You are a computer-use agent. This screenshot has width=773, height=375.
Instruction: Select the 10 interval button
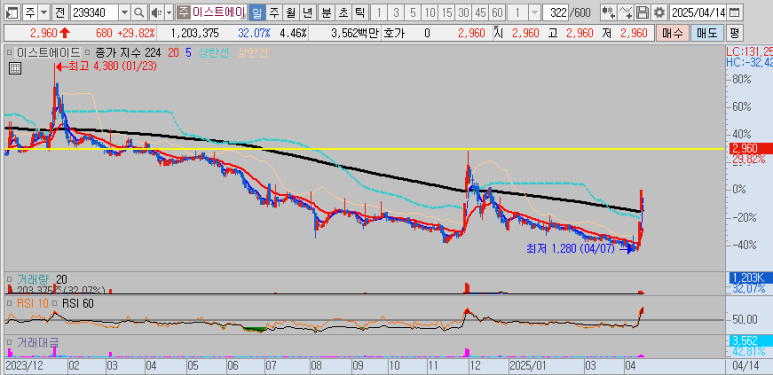point(430,12)
